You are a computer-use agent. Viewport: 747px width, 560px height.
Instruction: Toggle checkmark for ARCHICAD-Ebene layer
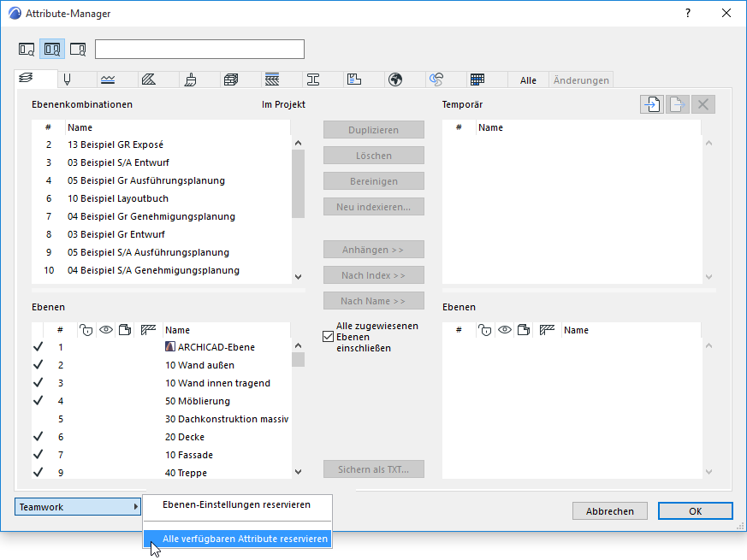pos(39,347)
